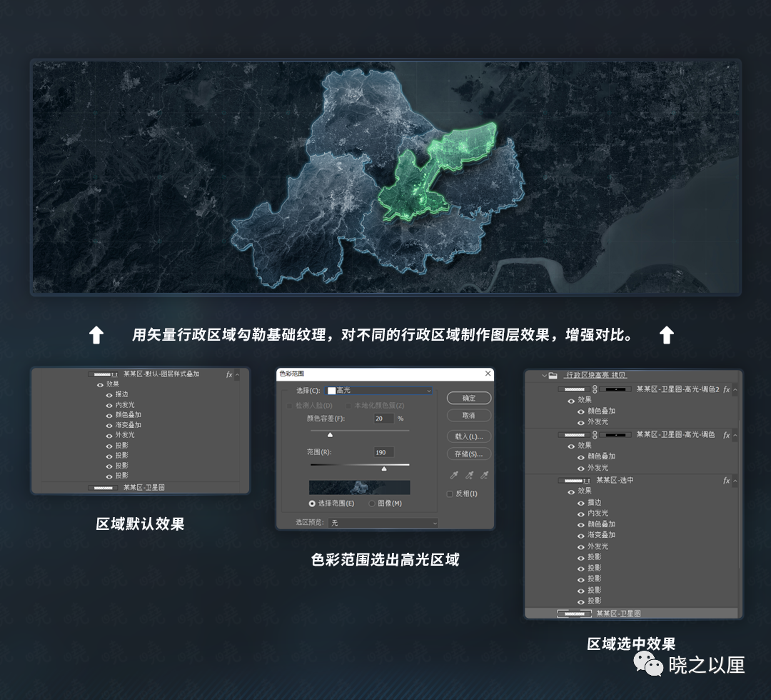Select the subtract-from-sample eyedropper (minus)
The height and width of the screenshot is (700, 771).
pyautogui.click(x=484, y=475)
